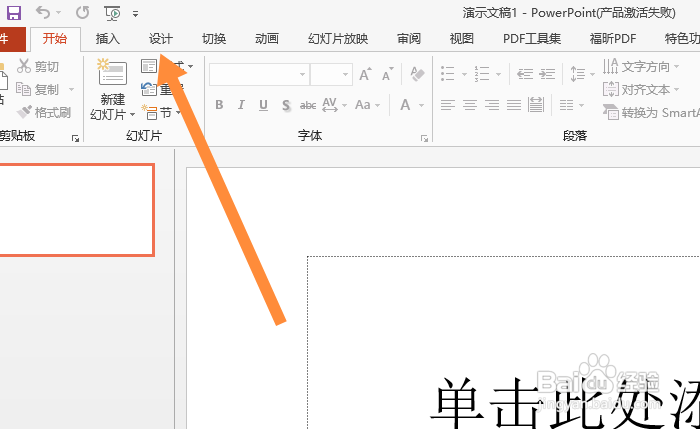Open 文字方向 text direction menu
Viewport: 700px width, 429px height.
[x=640, y=67]
